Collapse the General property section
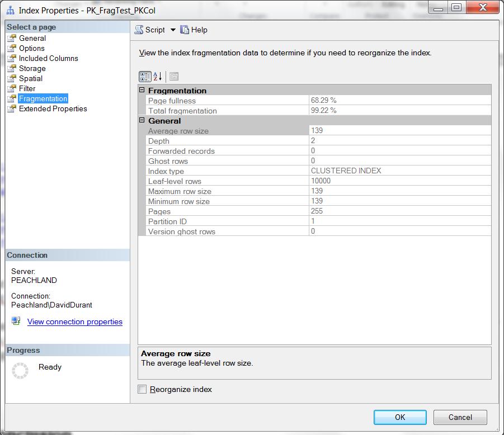 pyautogui.click(x=142, y=120)
